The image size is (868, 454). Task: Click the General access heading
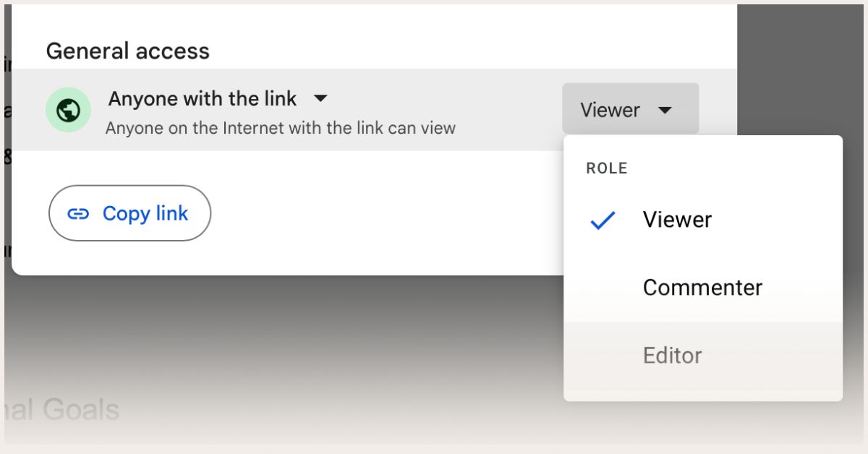127,51
